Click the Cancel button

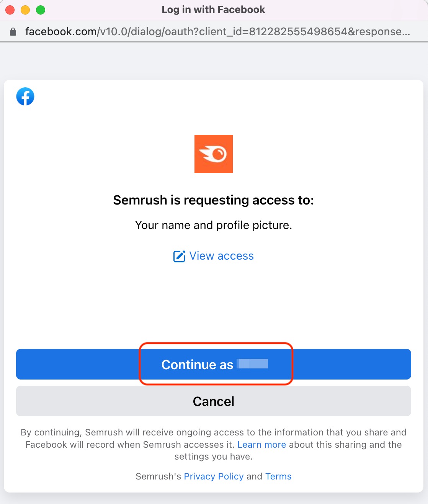pyautogui.click(x=213, y=401)
